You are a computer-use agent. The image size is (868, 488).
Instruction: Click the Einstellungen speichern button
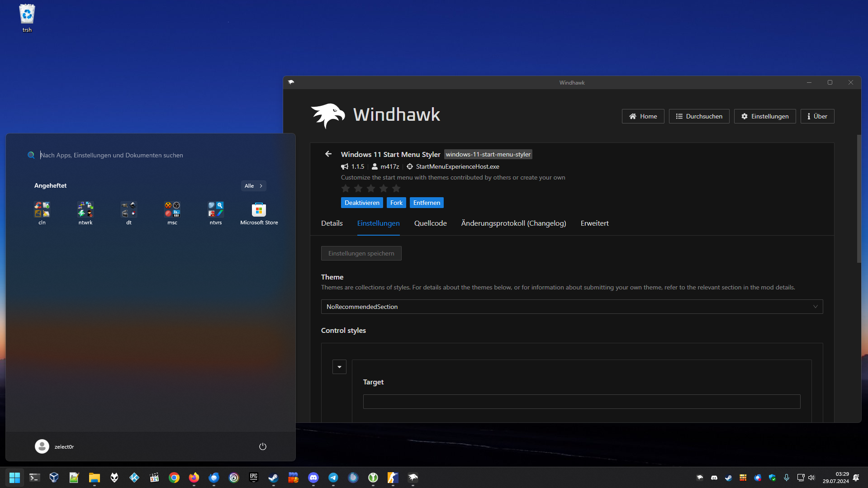(361, 253)
